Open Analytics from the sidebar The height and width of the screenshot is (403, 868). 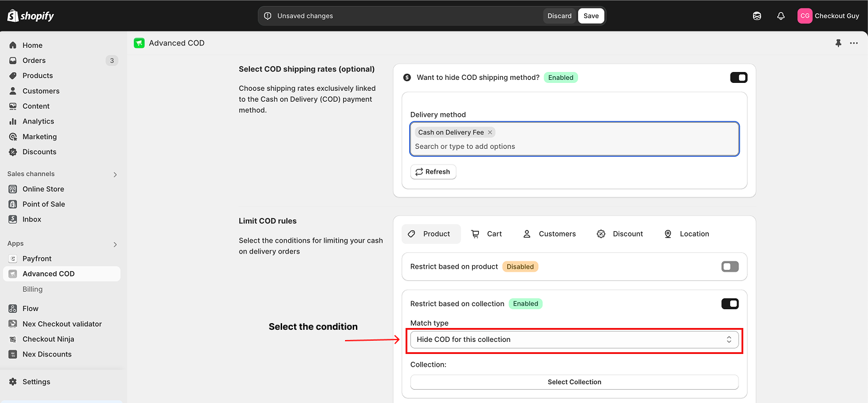click(x=38, y=122)
